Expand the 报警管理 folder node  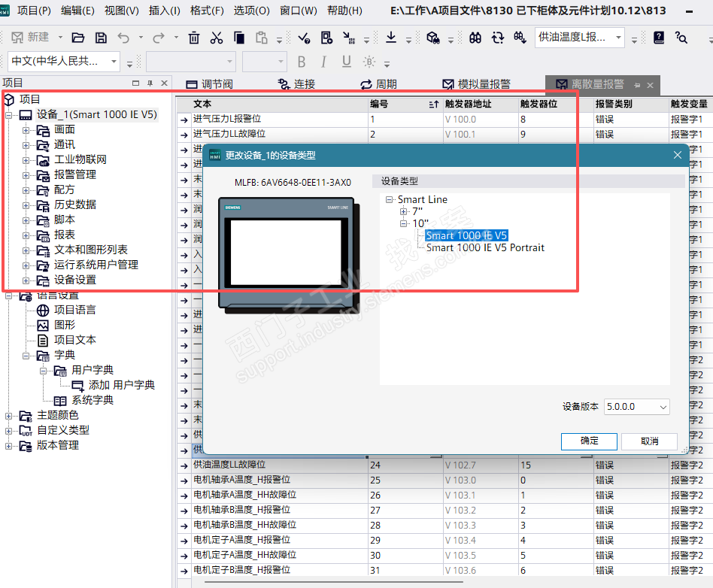point(26,175)
